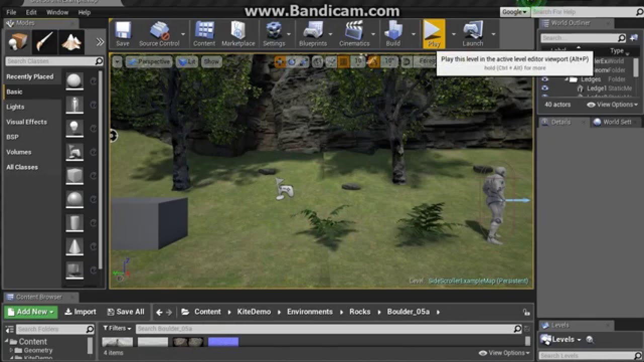Click the Launch toolbar icon
644x362 pixels.
coord(472,34)
